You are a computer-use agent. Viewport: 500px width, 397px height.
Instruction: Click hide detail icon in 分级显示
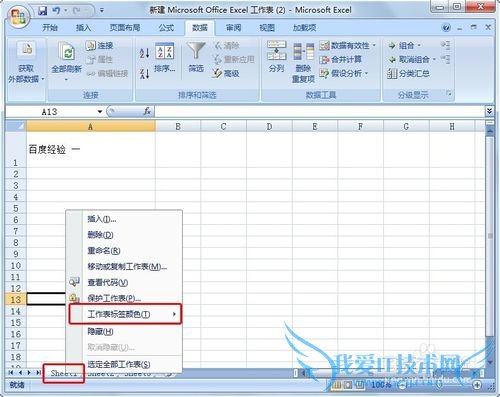[x=446, y=59]
